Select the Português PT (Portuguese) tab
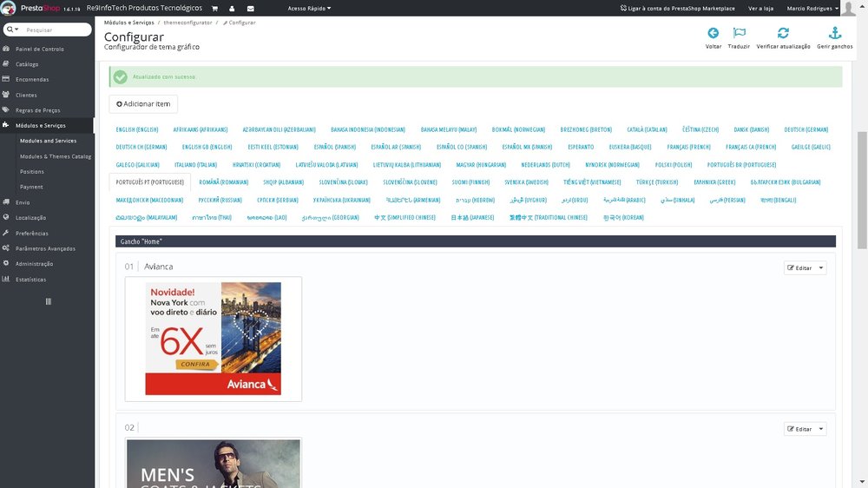The width and height of the screenshot is (868, 488). pos(149,182)
